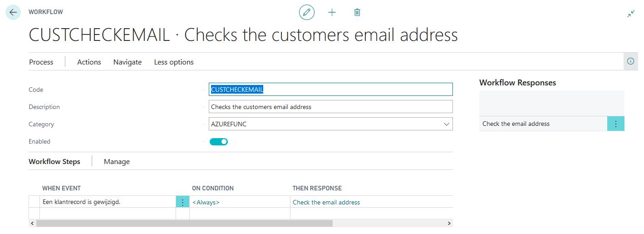
Task: Click the edit pencil icon
Action: (x=307, y=12)
